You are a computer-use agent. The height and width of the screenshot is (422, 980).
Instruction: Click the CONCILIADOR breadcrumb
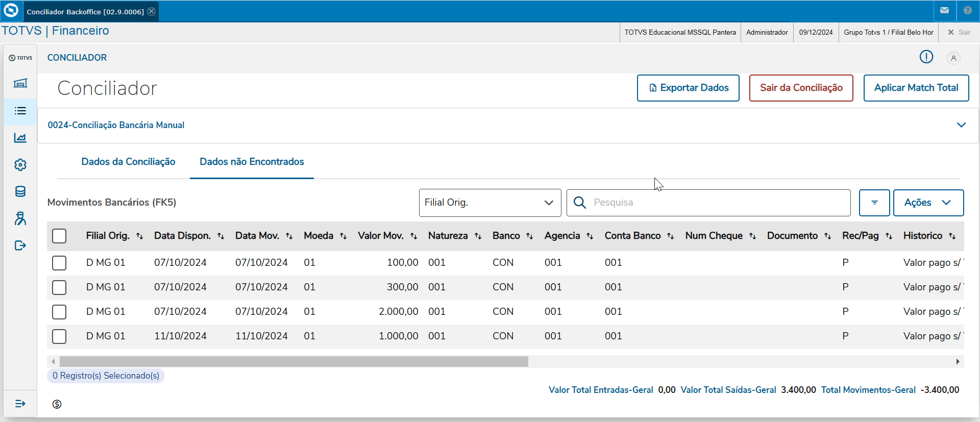tap(77, 58)
